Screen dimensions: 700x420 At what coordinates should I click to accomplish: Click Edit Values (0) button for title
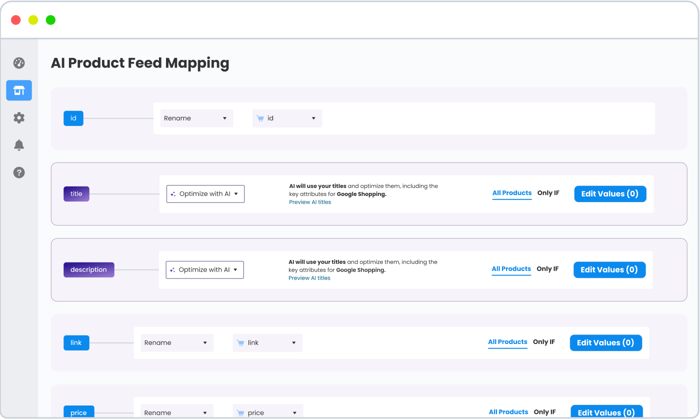tap(610, 194)
